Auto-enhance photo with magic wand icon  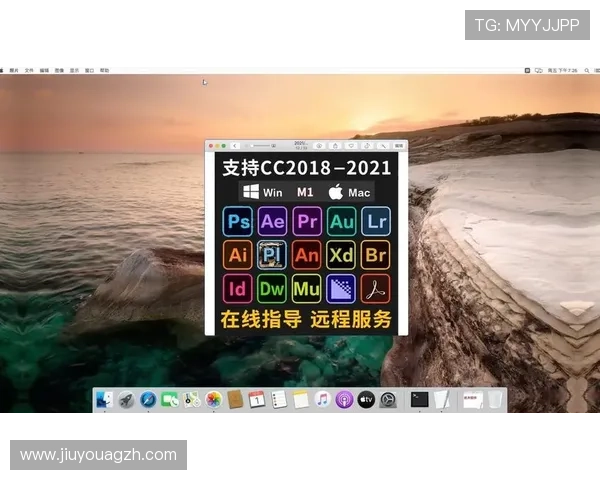[383, 146]
